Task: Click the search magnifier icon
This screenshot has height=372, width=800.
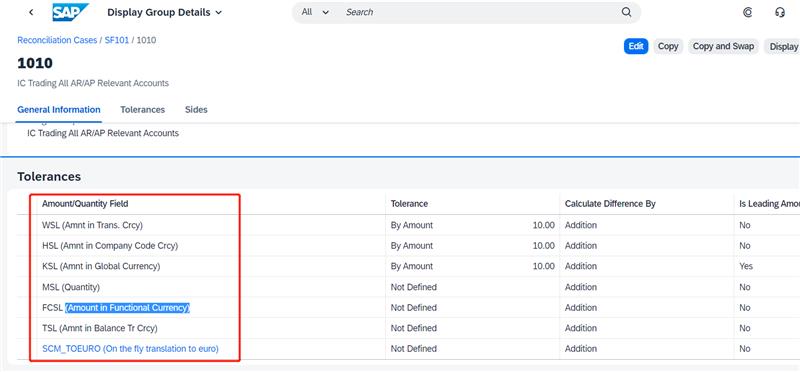Action: 627,12
